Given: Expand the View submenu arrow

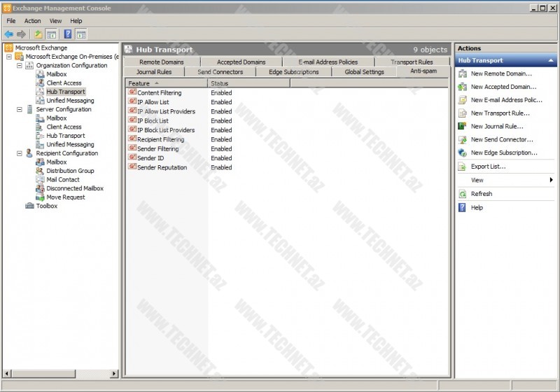Looking at the screenshot, I should coord(551,180).
